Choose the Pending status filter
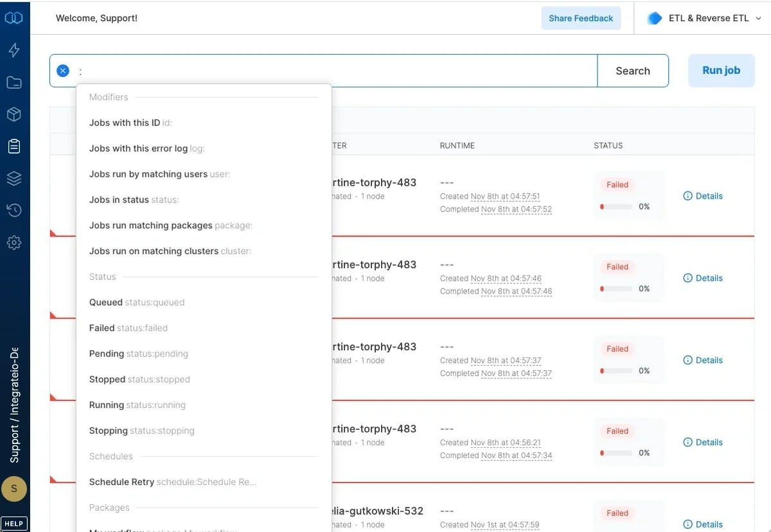 coord(204,354)
